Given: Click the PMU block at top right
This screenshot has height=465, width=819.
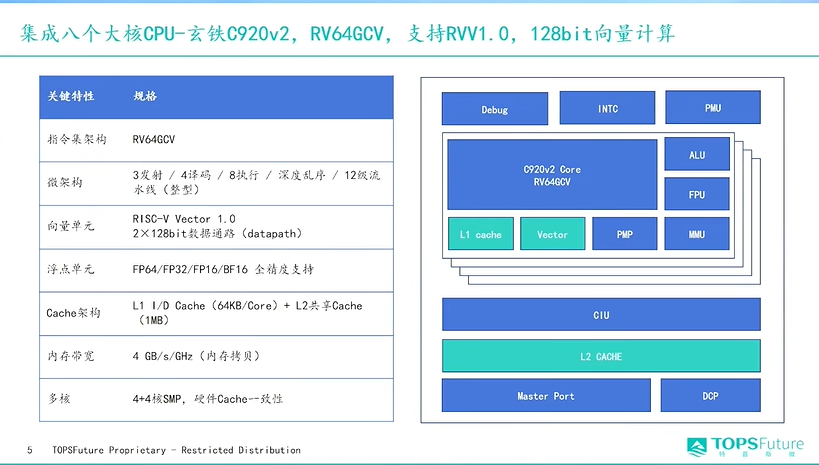Looking at the screenshot, I should point(712,107).
